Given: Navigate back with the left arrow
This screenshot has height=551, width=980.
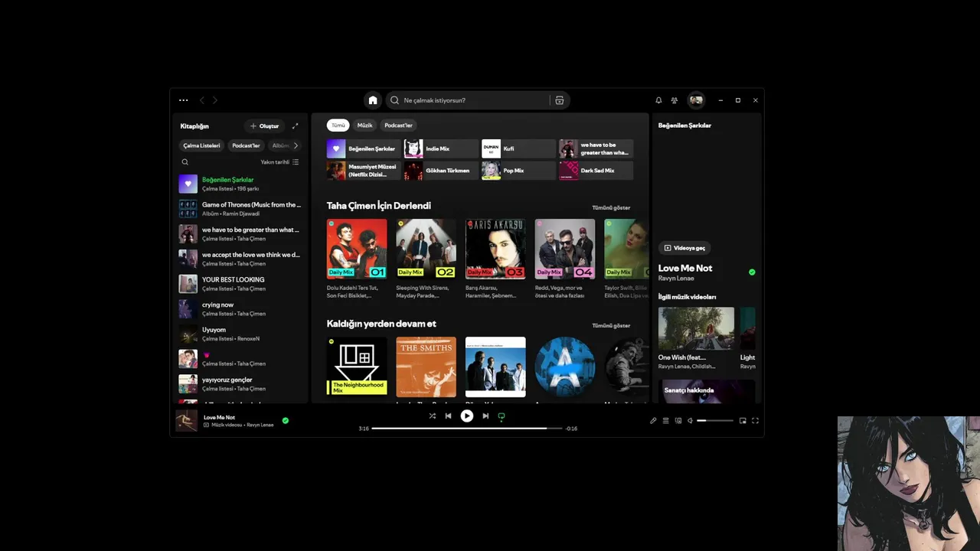Looking at the screenshot, I should point(202,100).
